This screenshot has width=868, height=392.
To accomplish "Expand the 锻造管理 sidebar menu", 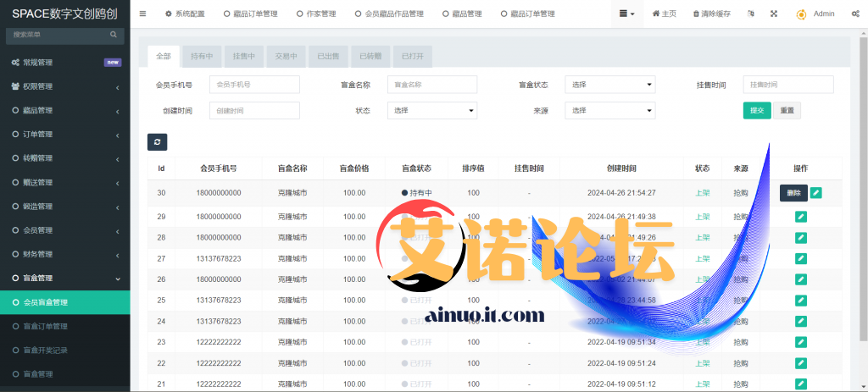I will (x=64, y=207).
